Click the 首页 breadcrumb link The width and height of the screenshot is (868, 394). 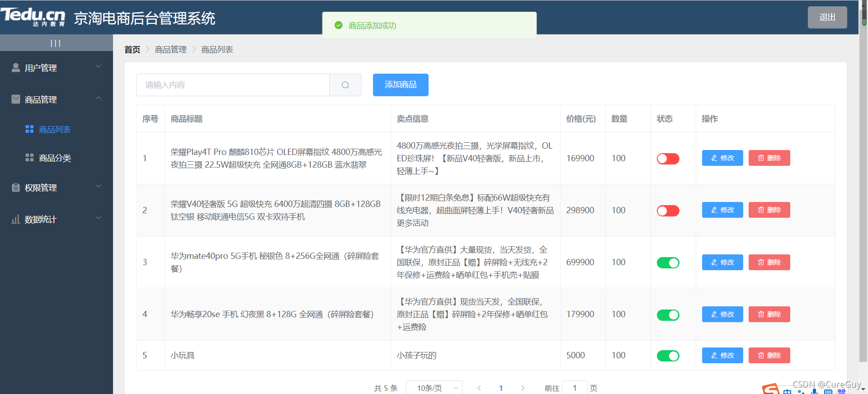132,50
